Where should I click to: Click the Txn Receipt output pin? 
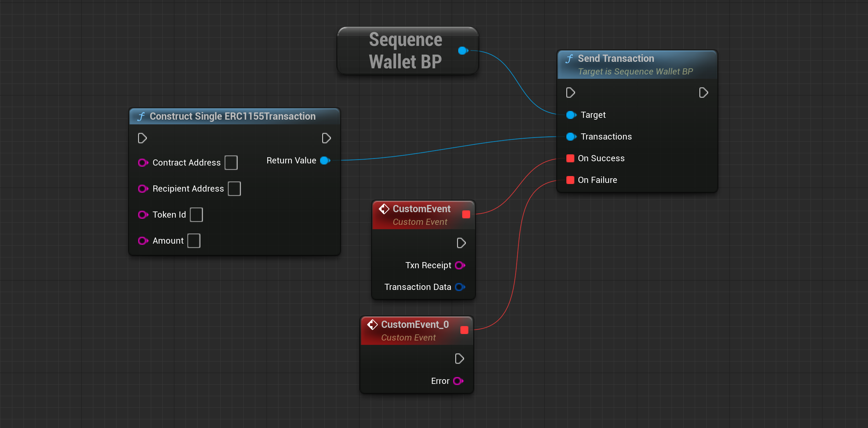tap(460, 265)
